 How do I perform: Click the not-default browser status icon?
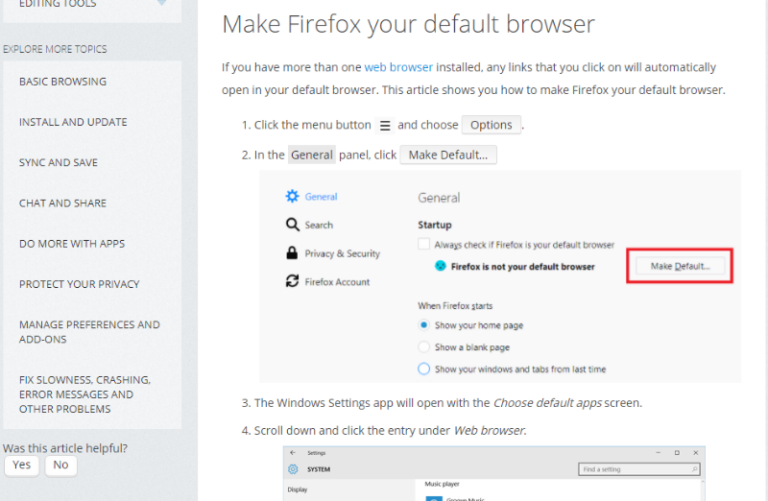(440, 266)
